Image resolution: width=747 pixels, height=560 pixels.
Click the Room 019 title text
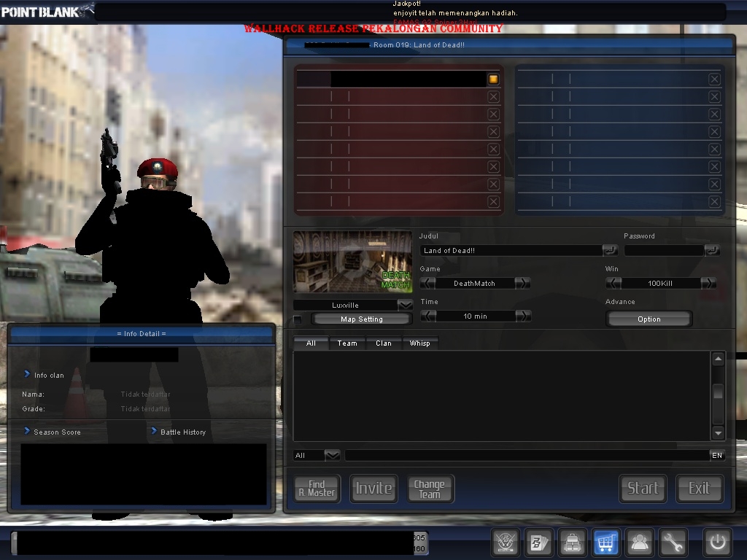coord(419,44)
